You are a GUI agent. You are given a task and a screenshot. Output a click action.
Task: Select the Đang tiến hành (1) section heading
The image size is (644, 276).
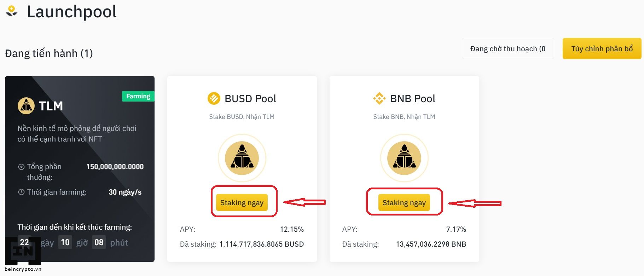click(x=49, y=53)
